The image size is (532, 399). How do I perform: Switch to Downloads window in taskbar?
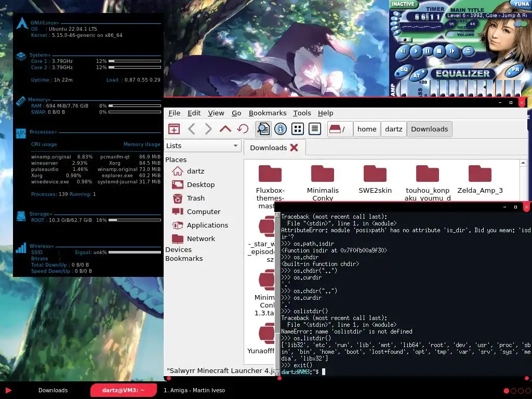click(53, 390)
